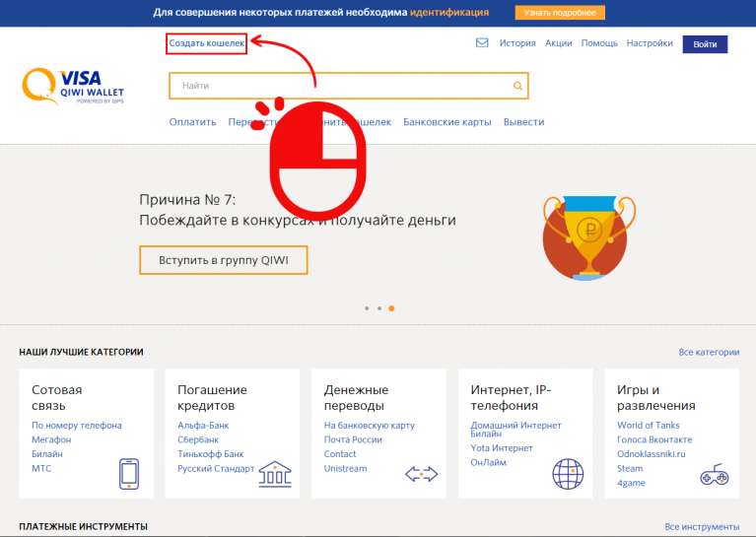The height and width of the screenshot is (537, 756).
Task: Open Домашний Интернет Билайн link
Action: pyautogui.click(x=515, y=429)
